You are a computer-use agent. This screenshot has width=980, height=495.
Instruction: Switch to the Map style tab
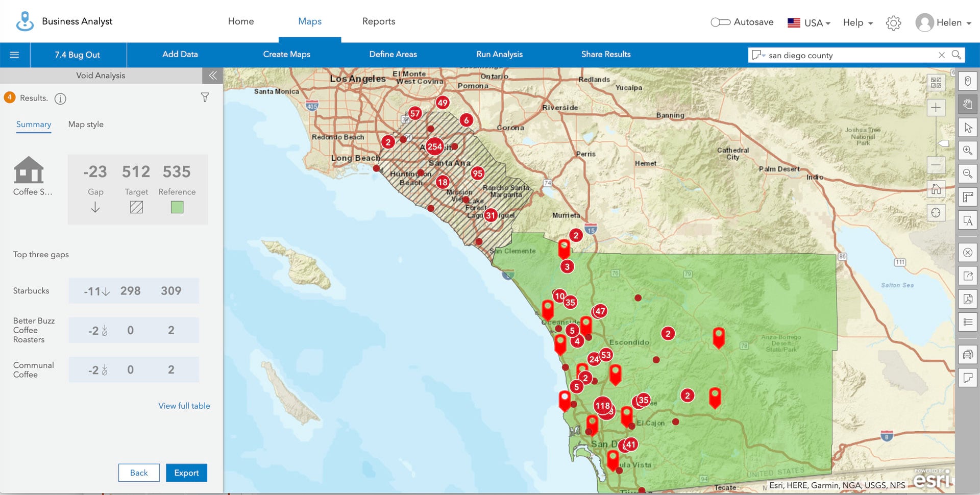86,125
